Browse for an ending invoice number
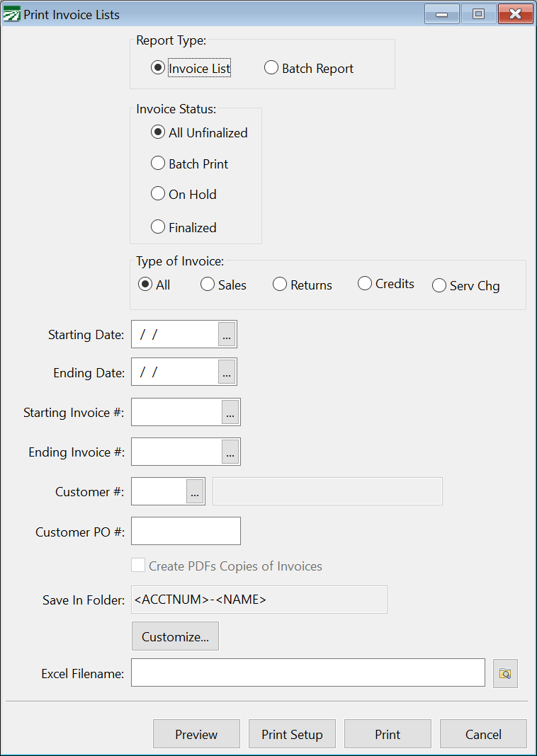 230,452
